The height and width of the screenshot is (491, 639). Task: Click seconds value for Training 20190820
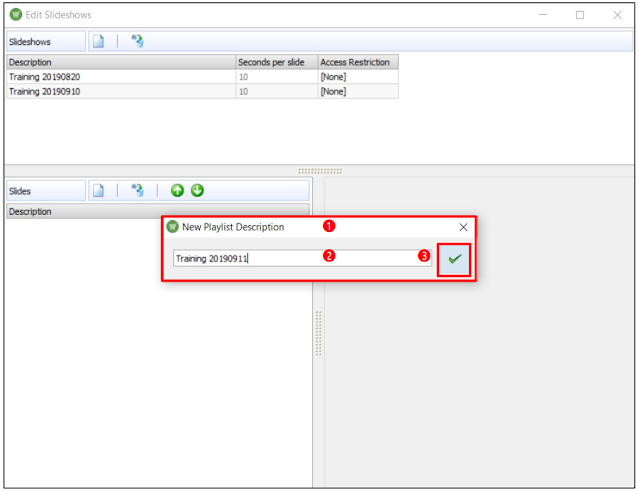pos(277,77)
